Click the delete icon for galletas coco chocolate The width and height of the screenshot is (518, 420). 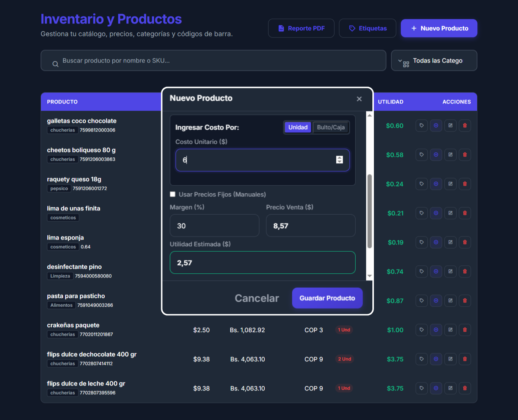tap(465, 125)
